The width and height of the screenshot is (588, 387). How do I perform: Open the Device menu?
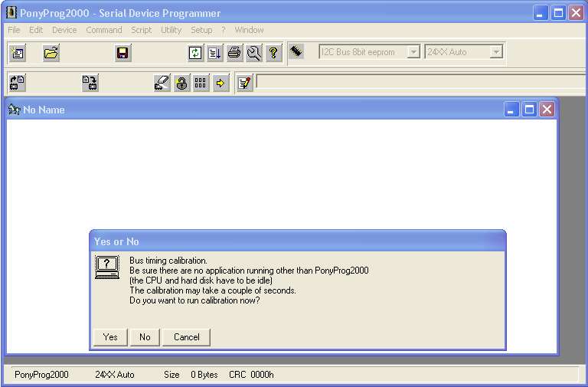point(64,30)
